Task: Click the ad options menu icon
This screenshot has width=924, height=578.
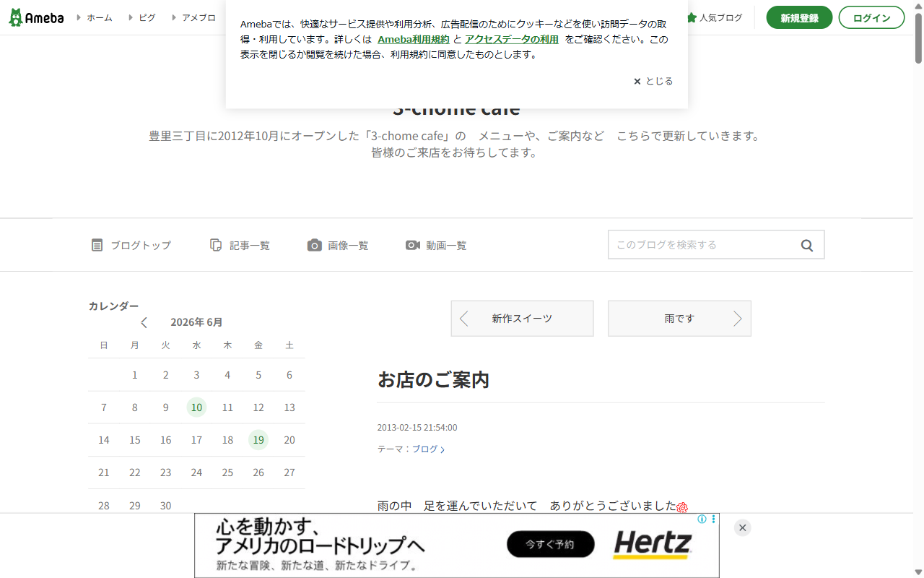Action: (714, 519)
